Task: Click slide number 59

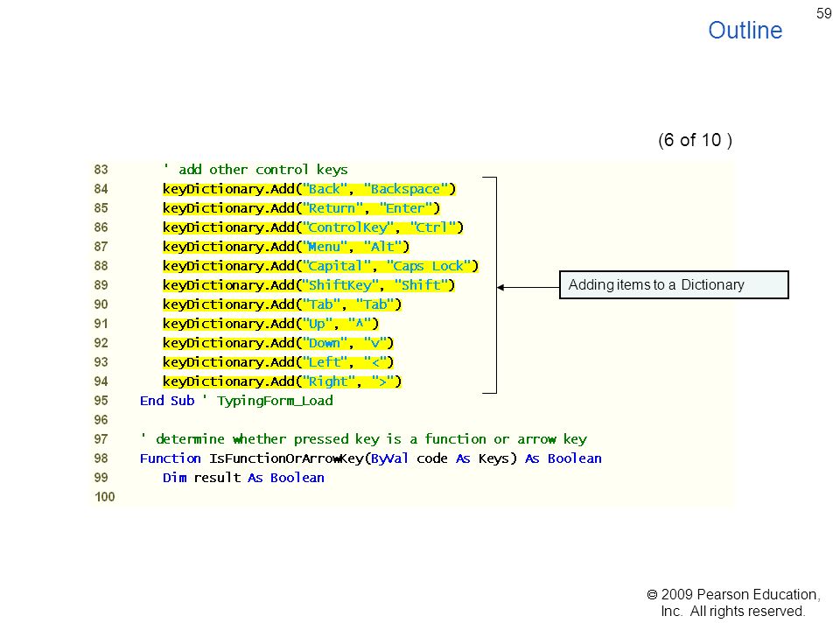Action: point(824,13)
